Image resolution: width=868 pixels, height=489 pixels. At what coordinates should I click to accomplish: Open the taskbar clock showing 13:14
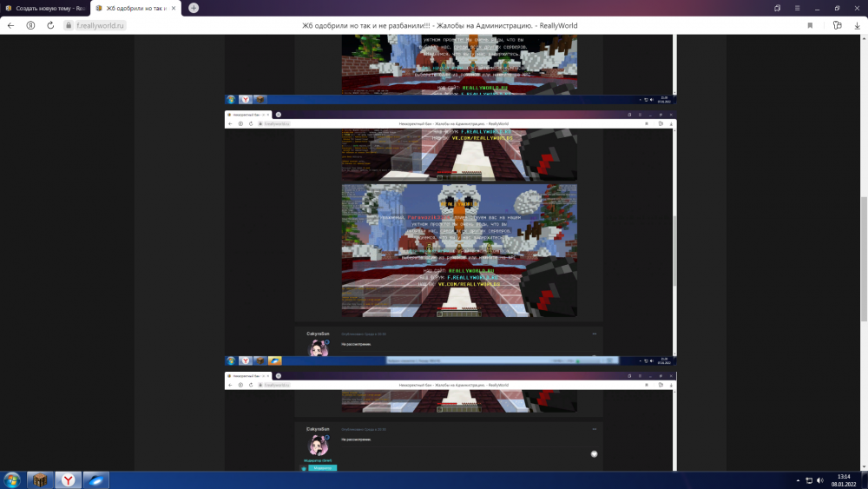[844, 480]
